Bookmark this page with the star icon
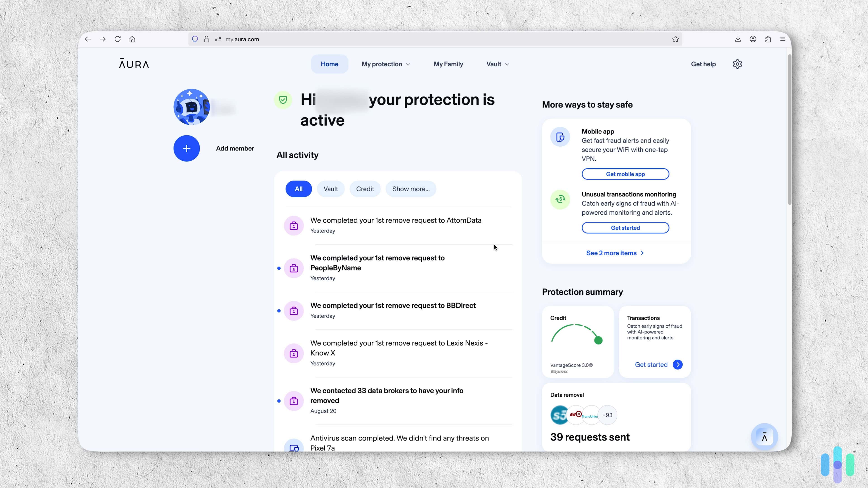Screen dimensions: 868x488 click(x=675, y=39)
